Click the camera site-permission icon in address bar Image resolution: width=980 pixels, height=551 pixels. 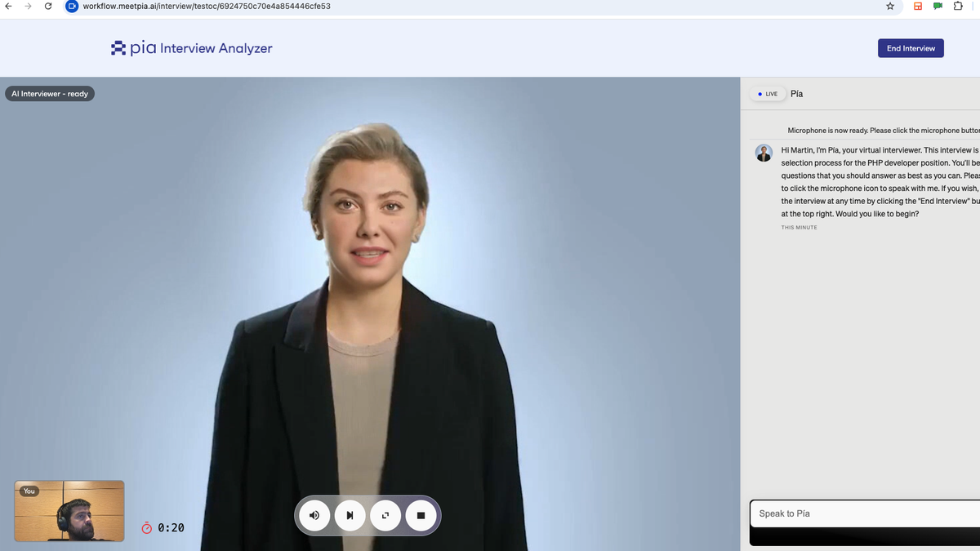click(x=72, y=7)
